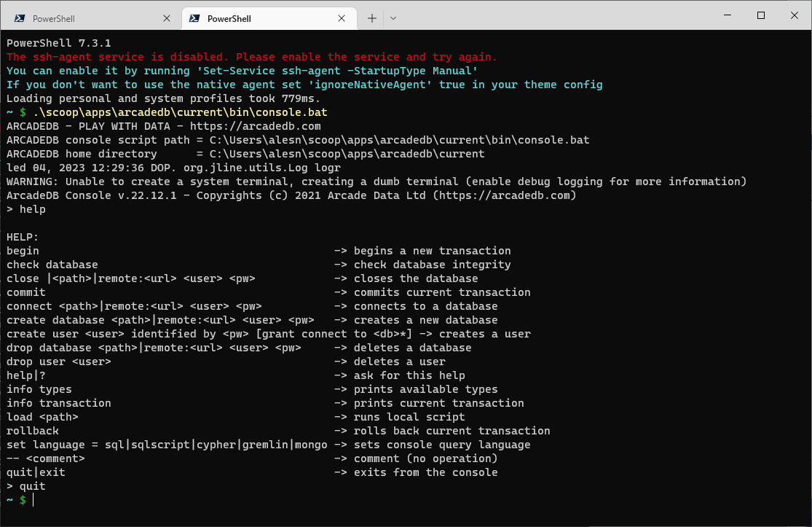Click the red ssh-agent disabled error line

coord(252,57)
